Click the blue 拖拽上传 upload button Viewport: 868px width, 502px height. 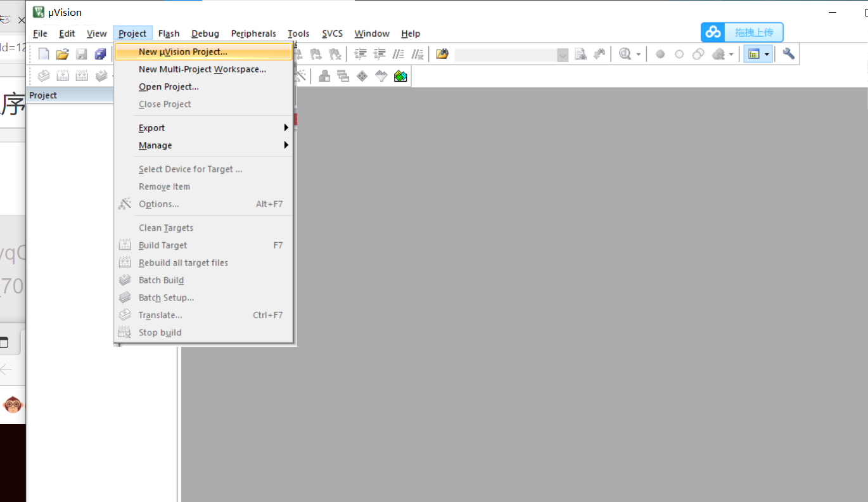pyautogui.click(x=742, y=32)
